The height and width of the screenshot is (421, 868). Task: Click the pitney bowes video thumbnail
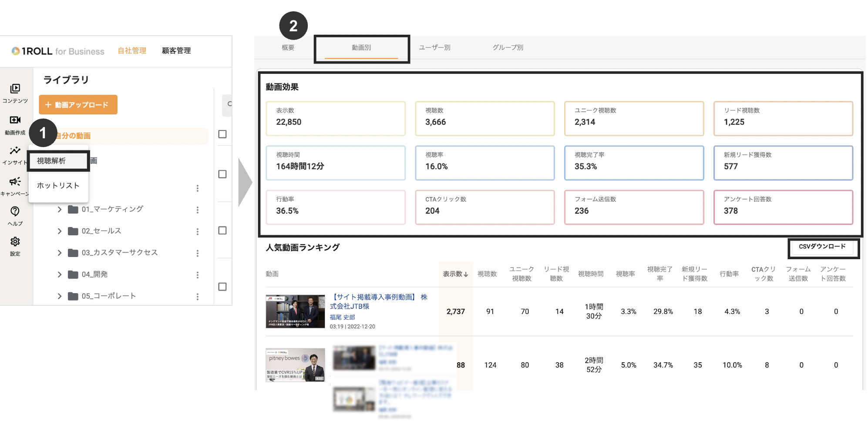click(x=295, y=365)
